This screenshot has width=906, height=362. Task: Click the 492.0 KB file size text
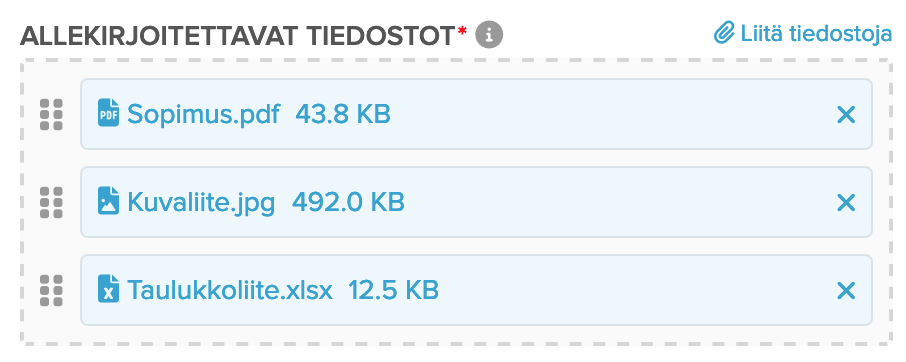[348, 202]
